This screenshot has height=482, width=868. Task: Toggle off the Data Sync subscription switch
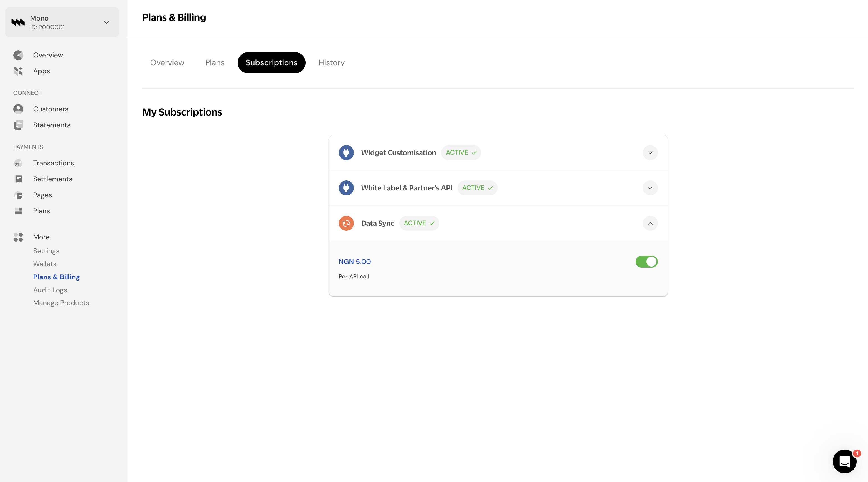pyautogui.click(x=646, y=262)
